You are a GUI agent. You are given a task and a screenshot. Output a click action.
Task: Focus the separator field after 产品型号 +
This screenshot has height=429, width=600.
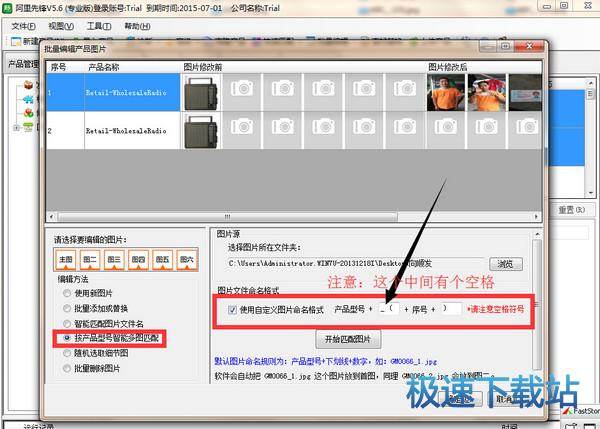pos(388,309)
